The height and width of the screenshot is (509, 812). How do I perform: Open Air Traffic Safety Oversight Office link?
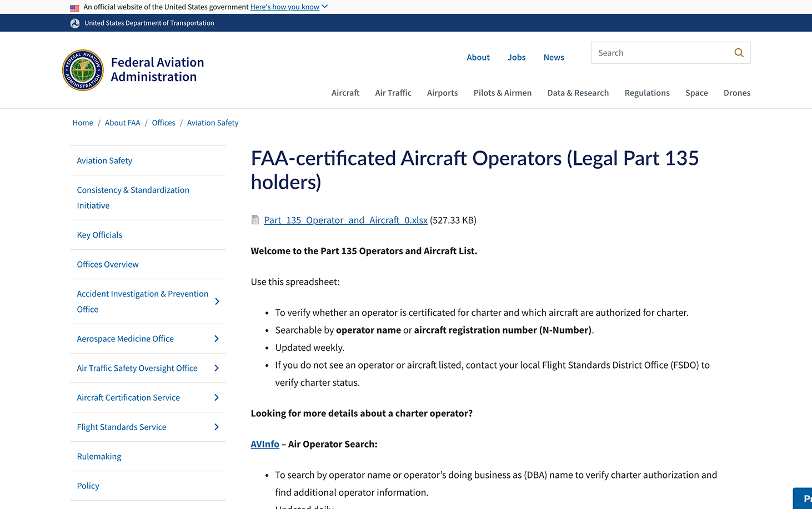click(137, 368)
